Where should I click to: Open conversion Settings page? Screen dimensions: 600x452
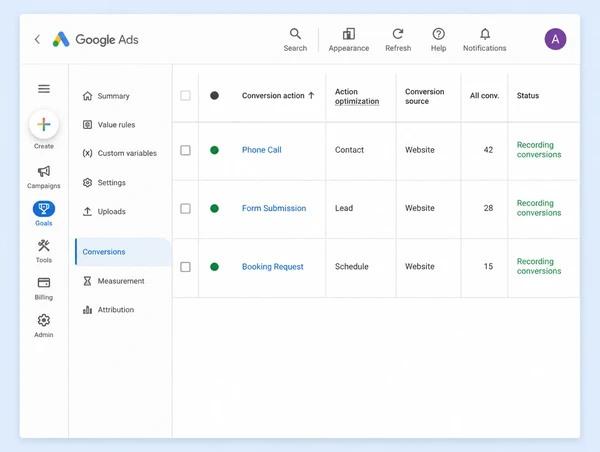click(104, 183)
